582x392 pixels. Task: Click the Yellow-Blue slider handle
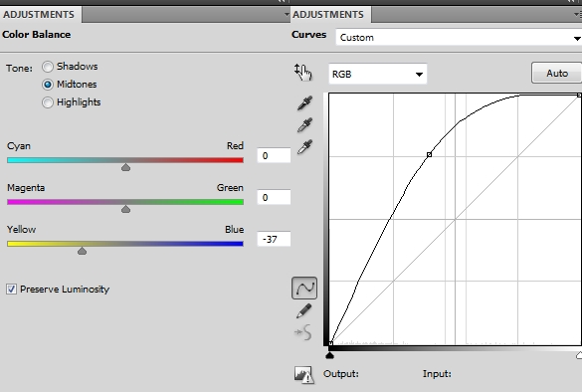click(x=82, y=251)
